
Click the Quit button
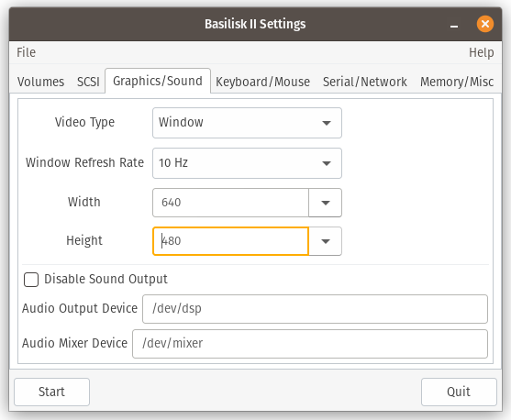click(459, 392)
